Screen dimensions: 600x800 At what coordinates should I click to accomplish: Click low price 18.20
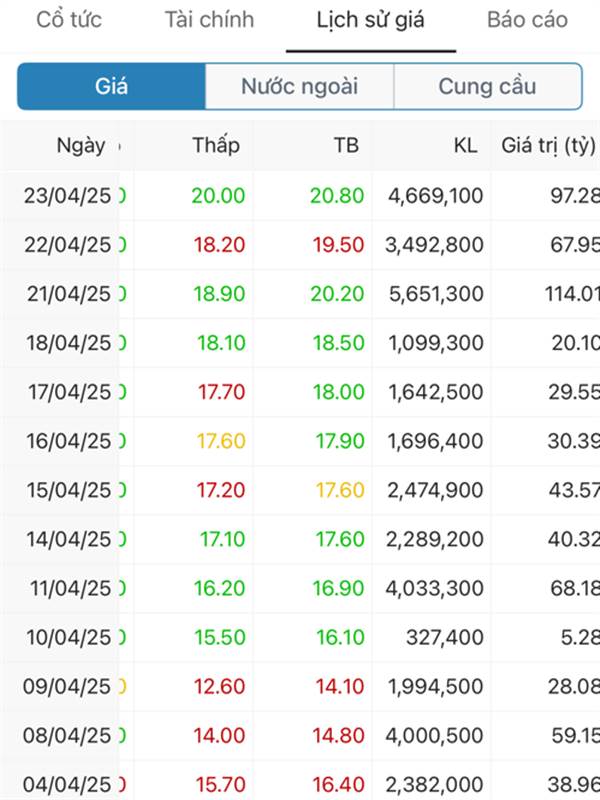(219, 245)
